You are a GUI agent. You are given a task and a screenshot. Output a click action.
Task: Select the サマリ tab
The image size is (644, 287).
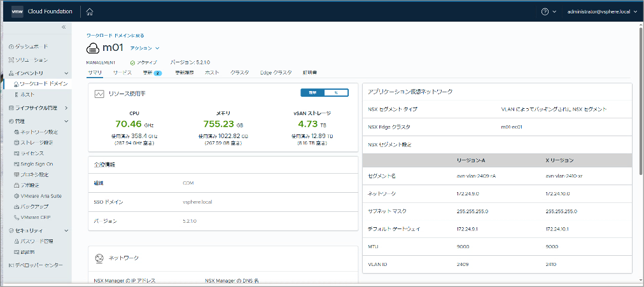95,73
